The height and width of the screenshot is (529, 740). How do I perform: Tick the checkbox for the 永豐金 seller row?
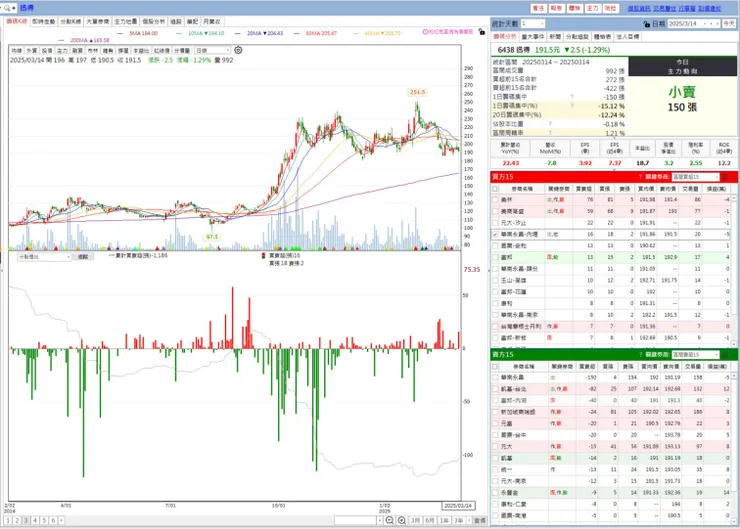tap(495, 493)
